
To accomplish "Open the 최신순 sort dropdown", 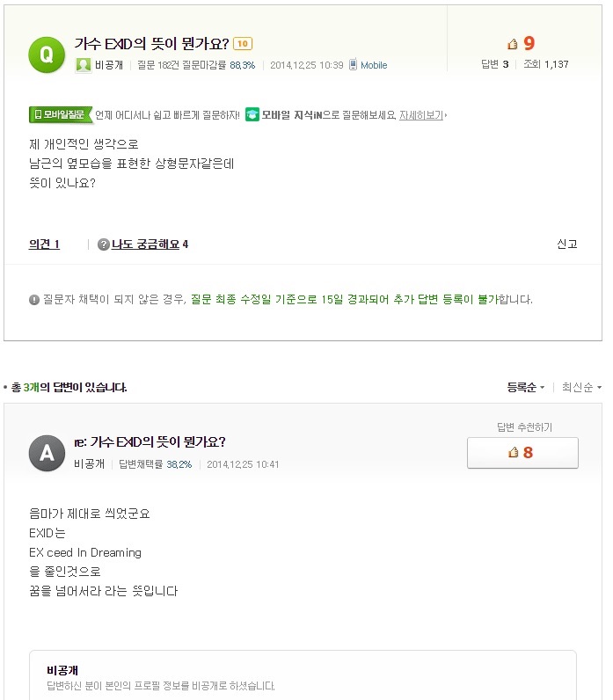I will point(581,387).
